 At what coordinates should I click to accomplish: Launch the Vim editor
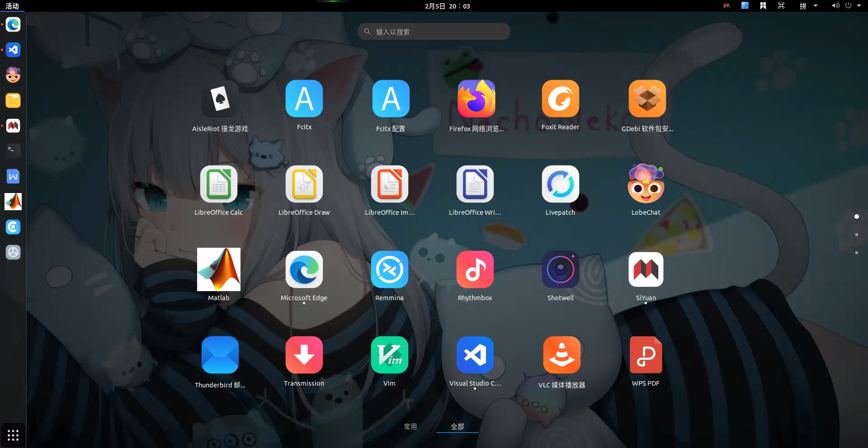[389, 355]
